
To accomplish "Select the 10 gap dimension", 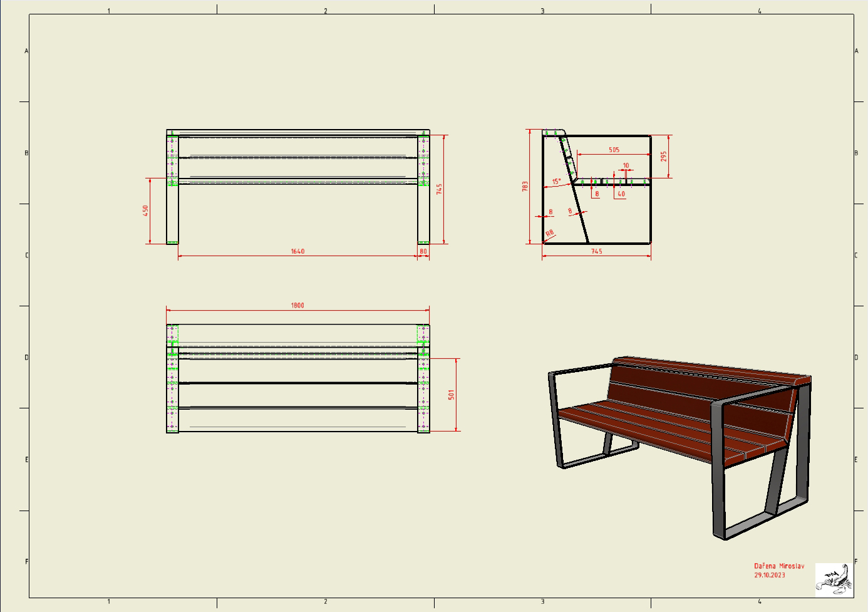I will pos(626,166).
